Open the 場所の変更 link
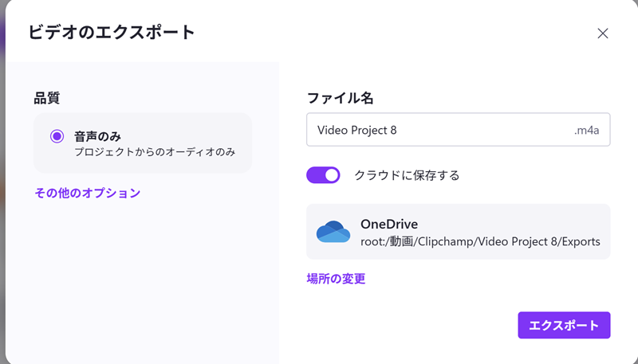 click(336, 279)
